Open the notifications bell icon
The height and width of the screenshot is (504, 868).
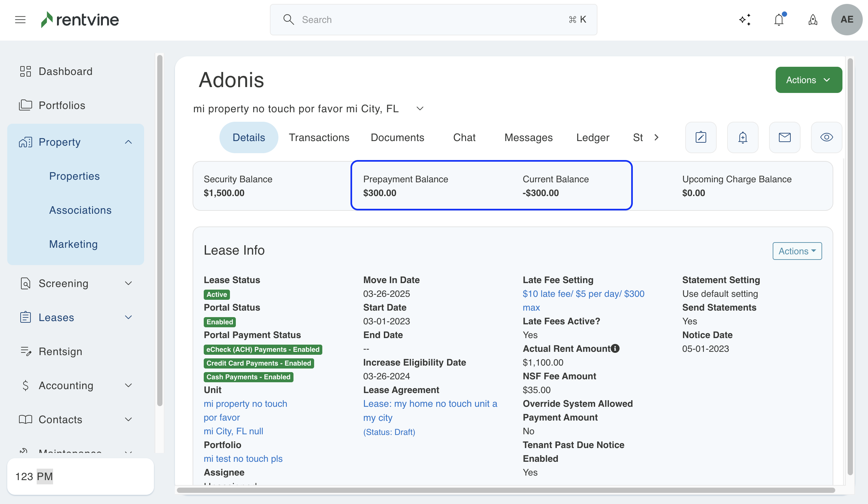click(x=779, y=20)
